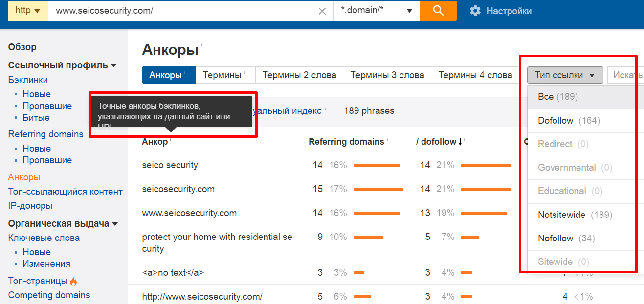Screen dimensions: 644x304
Task: Open the http protocol dropdown
Action: click(27, 10)
